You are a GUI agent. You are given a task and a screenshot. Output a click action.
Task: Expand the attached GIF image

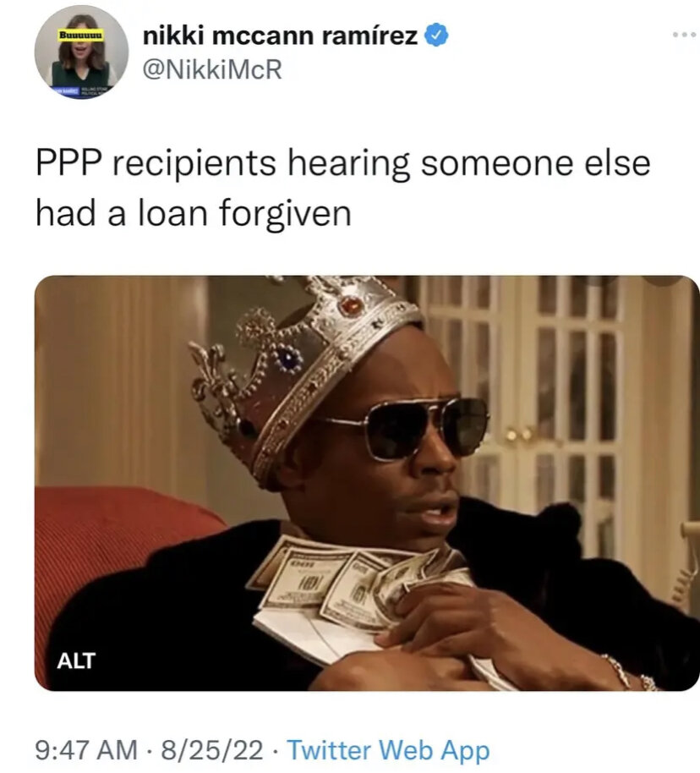[x=367, y=483]
